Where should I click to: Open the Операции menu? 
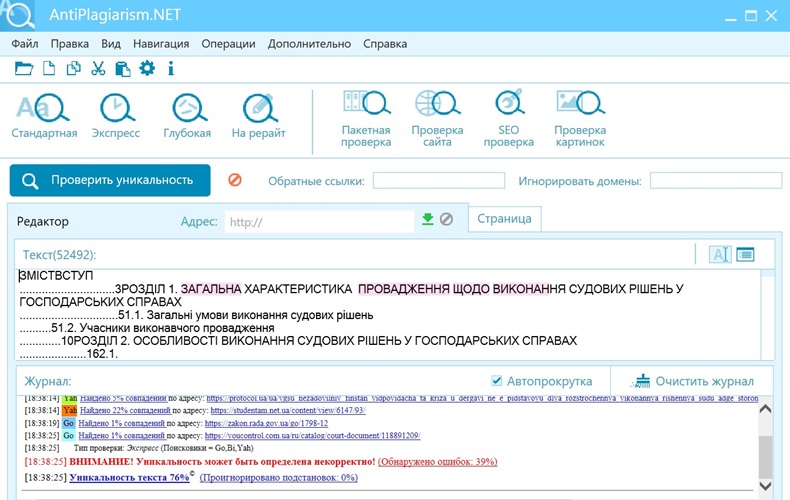(x=228, y=44)
